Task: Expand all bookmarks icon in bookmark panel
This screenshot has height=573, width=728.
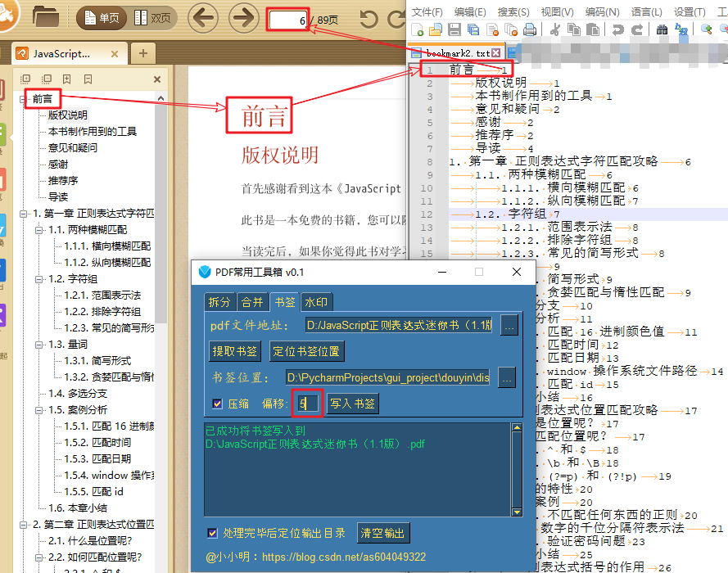Action: [25, 79]
